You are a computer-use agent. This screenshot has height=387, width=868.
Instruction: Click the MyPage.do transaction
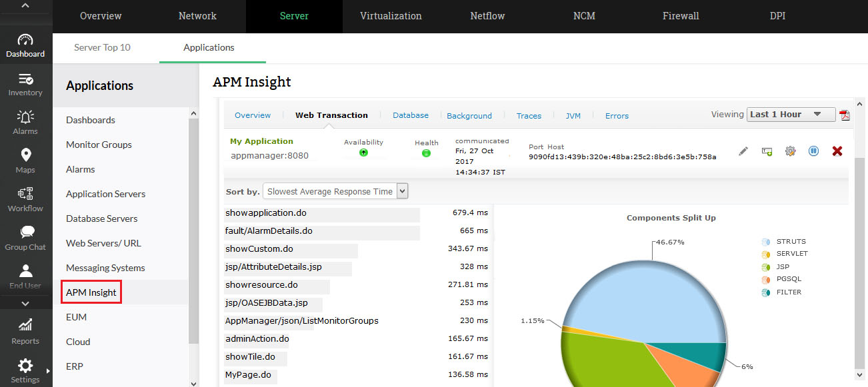point(248,374)
